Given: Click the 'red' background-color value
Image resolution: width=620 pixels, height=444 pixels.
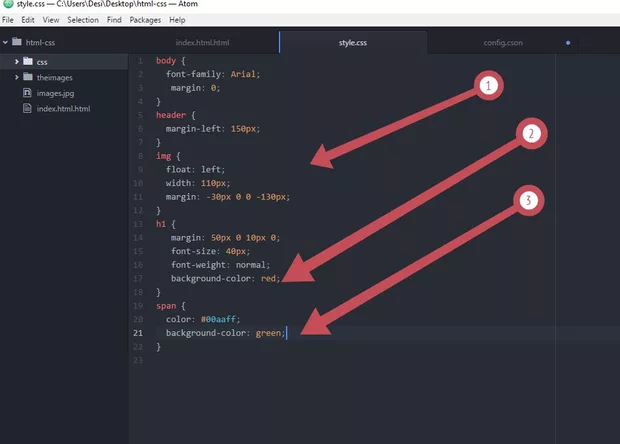Looking at the screenshot, I should point(268,278).
